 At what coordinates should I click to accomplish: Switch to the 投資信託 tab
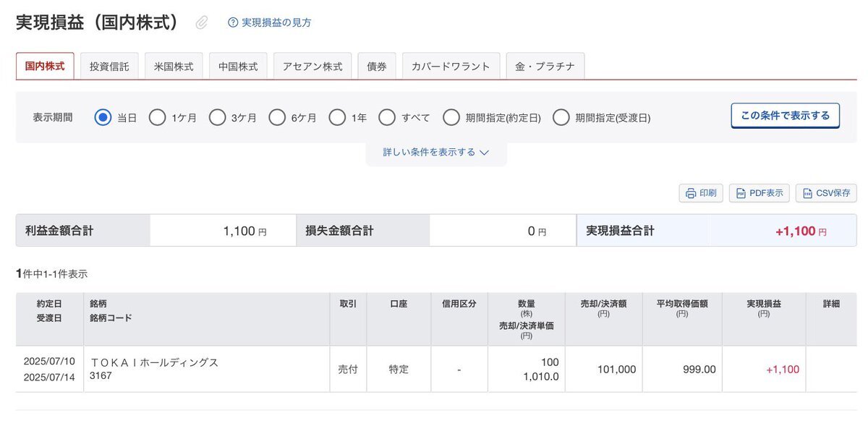pyautogui.click(x=109, y=66)
